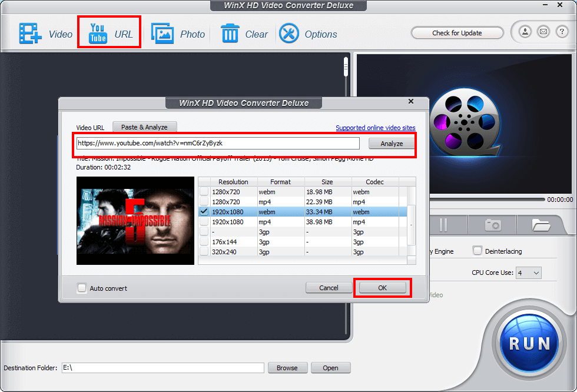Screen dimensions: 577x392
Task: Sort by the Resolution column header
Action: click(x=233, y=182)
